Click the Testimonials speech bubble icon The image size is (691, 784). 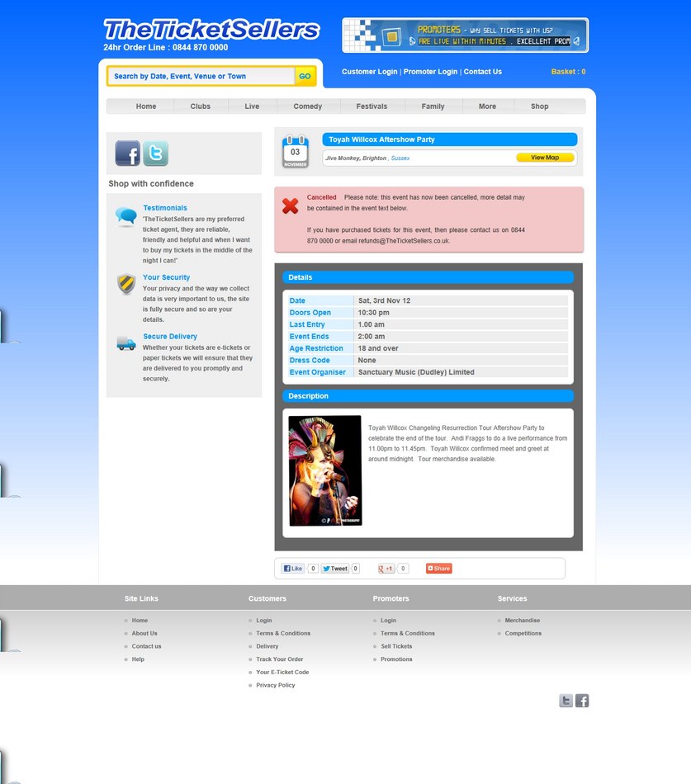[125, 216]
